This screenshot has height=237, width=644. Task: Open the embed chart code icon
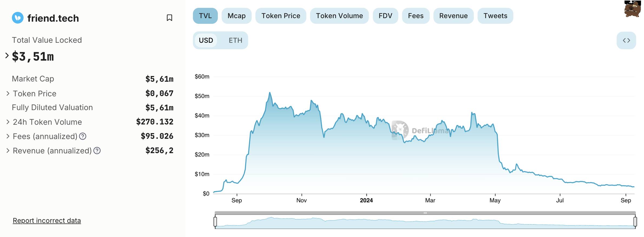coord(626,40)
